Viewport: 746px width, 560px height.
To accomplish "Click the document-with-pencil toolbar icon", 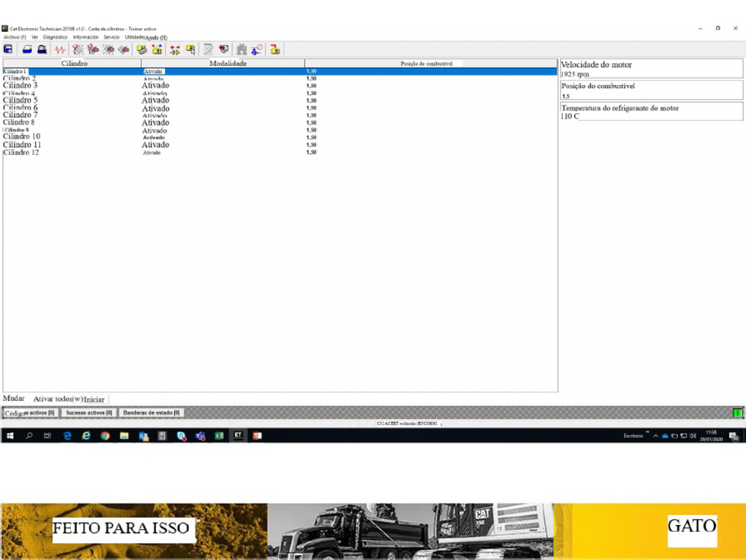I will click(x=208, y=50).
